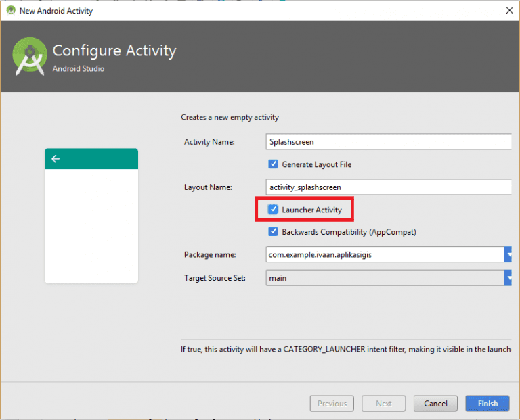Click the Cancel button
Screen dimensions: 520x420
coord(435,404)
